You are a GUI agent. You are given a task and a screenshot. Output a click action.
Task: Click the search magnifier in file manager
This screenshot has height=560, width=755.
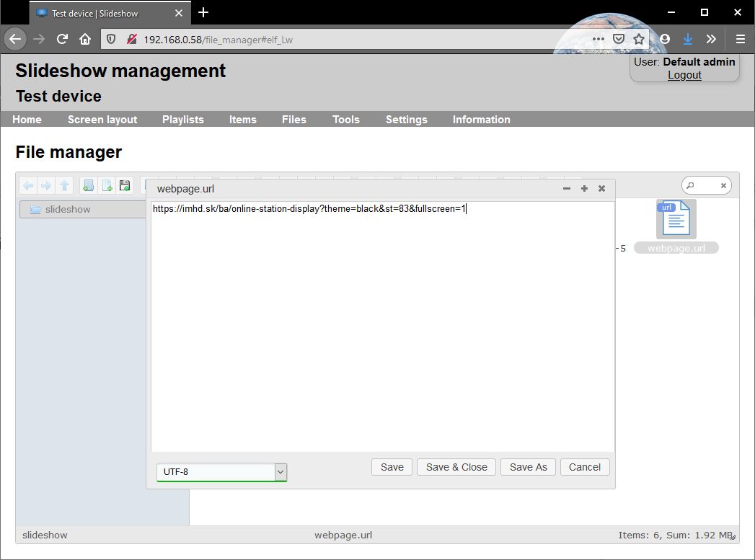coord(691,185)
